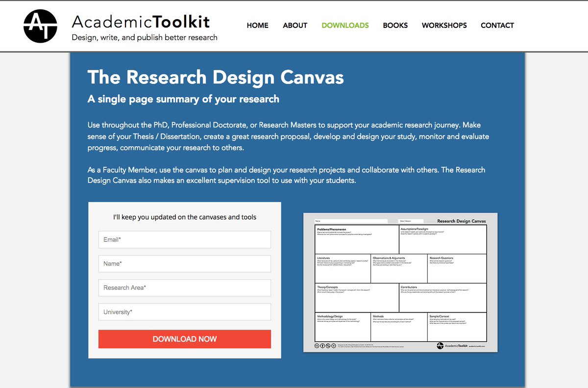
Task: Click into the Name field
Action: 185,264
